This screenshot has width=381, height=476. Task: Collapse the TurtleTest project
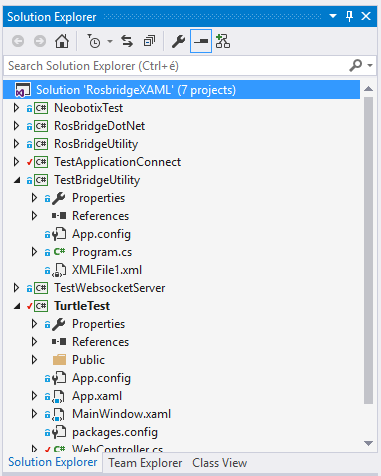pyautogui.click(x=17, y=306)
